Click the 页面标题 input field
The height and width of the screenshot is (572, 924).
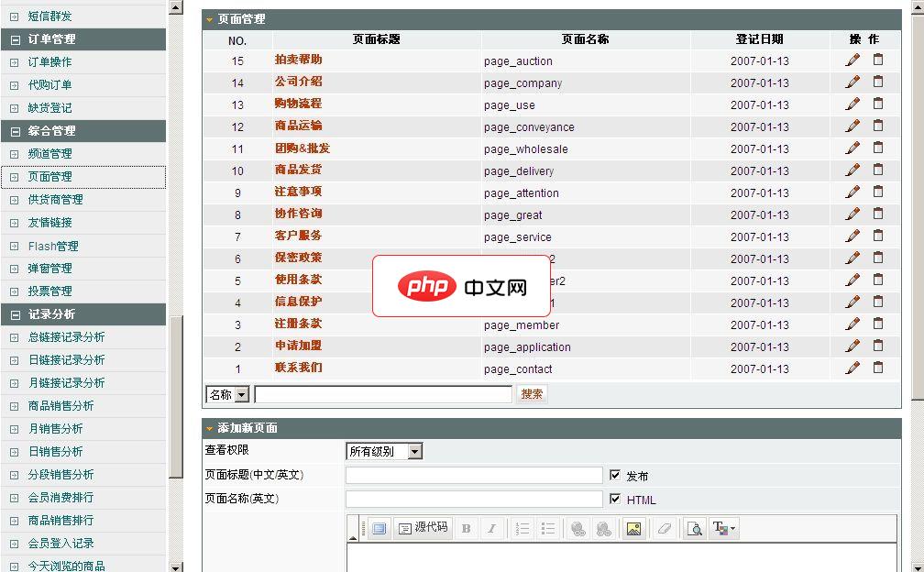[474, 476]
